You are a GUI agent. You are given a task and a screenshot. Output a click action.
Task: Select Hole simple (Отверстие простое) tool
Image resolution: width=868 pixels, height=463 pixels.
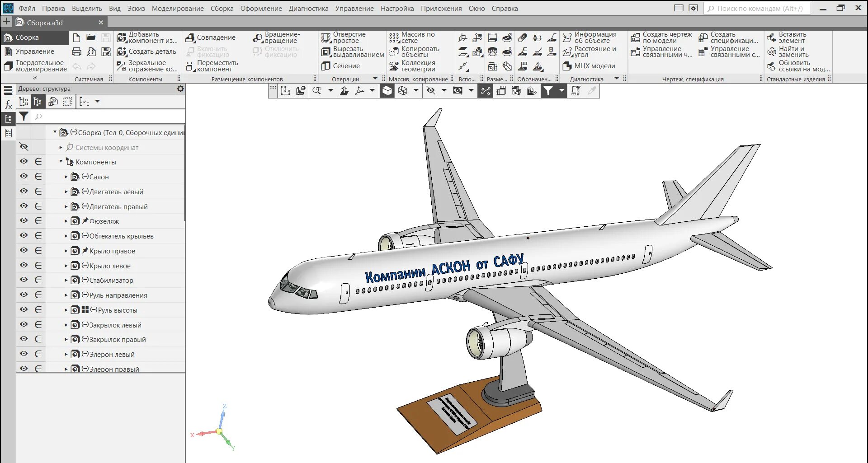tap(344, 37)
